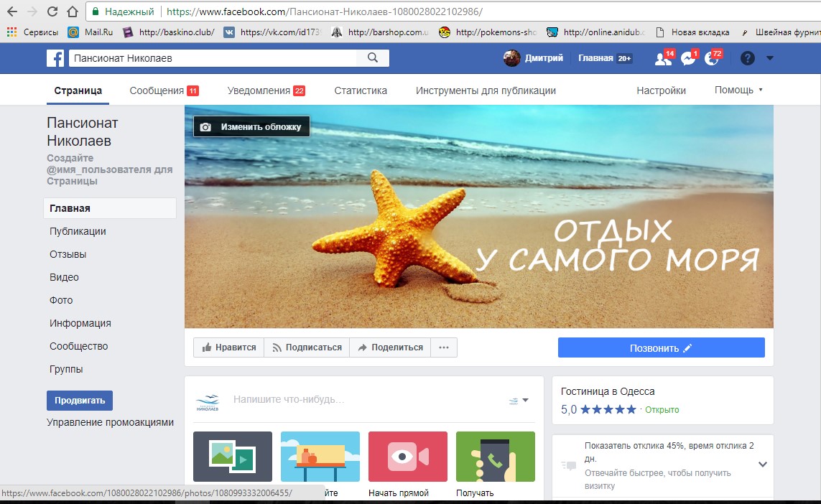Click the page logo avatar in composer

[208, 401]
